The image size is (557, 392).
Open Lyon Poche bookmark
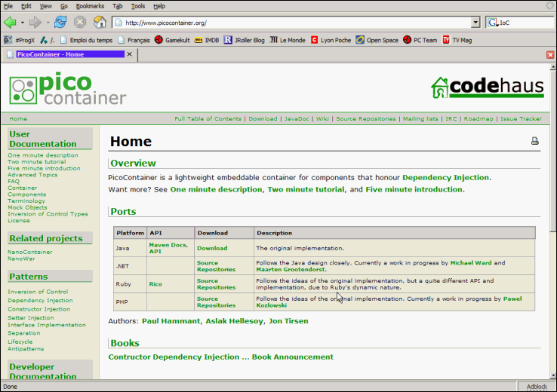click(x=331, y=40)
